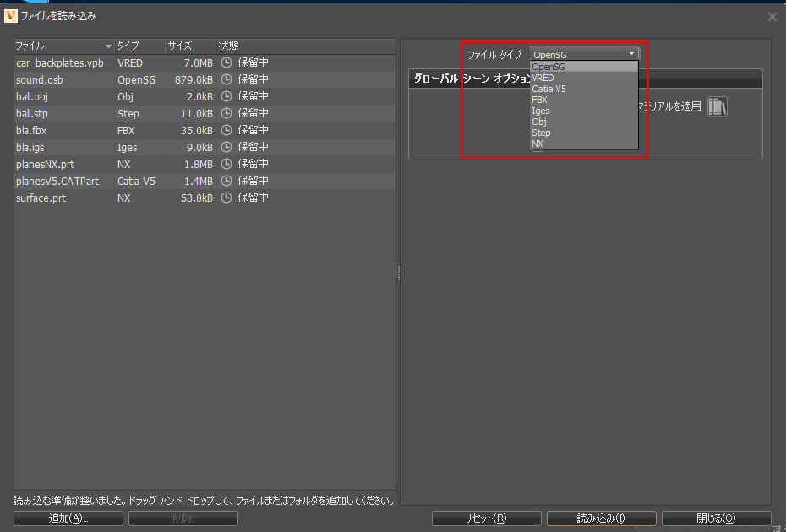Click clock status icon for ball.stp

click(227, 113)
